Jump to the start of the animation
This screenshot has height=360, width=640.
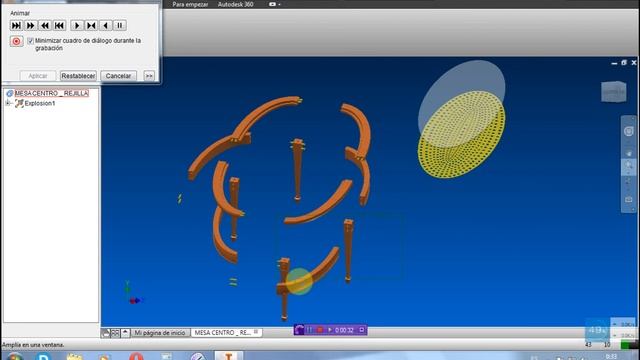coord(59,25)
